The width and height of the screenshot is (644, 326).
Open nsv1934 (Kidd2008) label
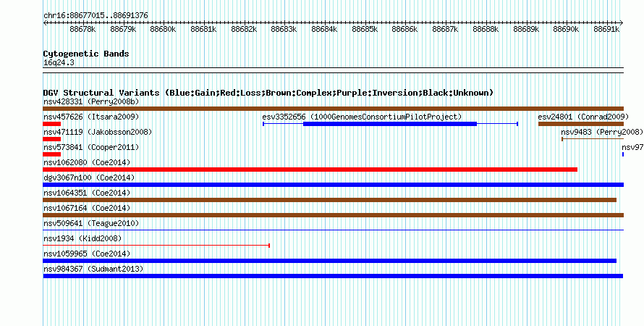pyautogui.click(x=82, y=238)
